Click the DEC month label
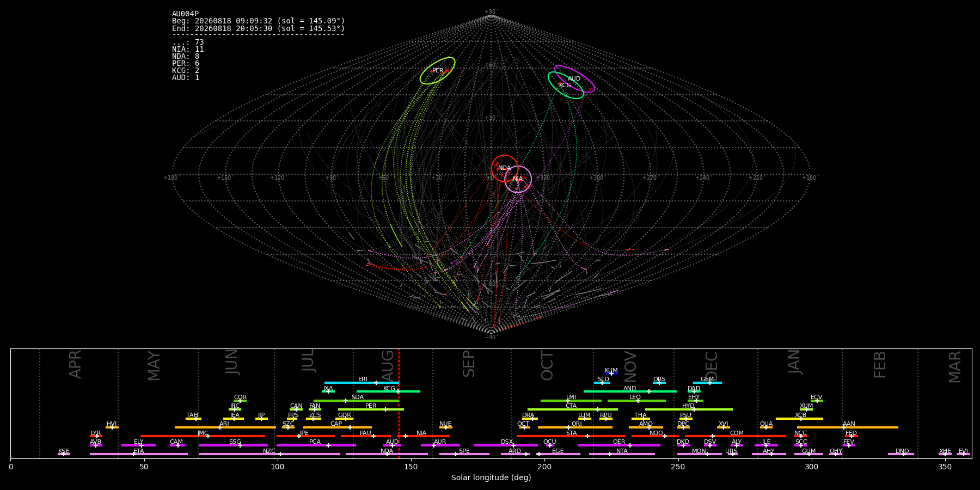Viewport: 980px width, 490px height. 712,365
